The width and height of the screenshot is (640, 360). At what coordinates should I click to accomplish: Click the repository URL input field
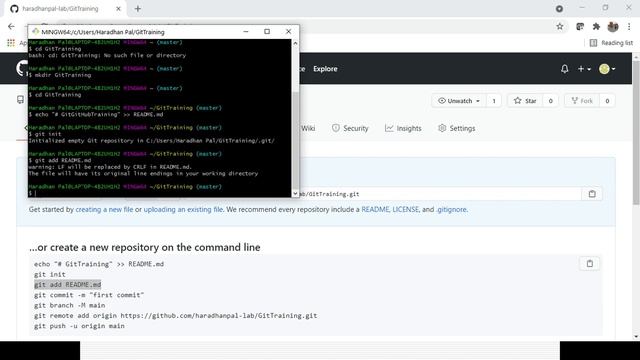(x=440, y=194)
